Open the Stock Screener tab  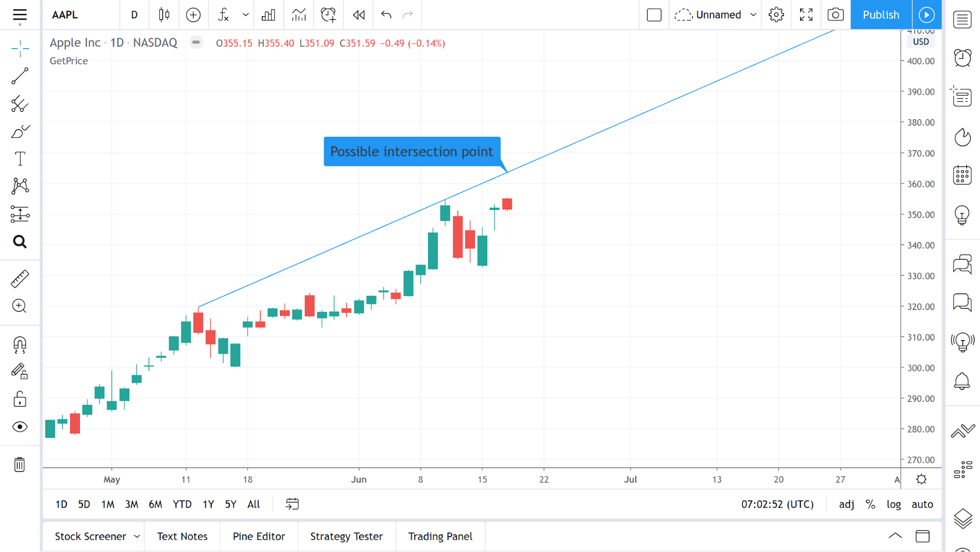pyautogui.click(x=91, y=536)
